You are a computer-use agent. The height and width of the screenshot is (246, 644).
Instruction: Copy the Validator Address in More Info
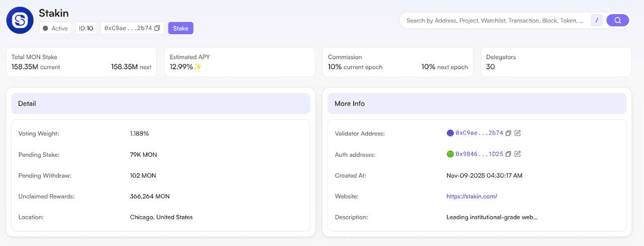pyautogui.click(x=508, y=133)
